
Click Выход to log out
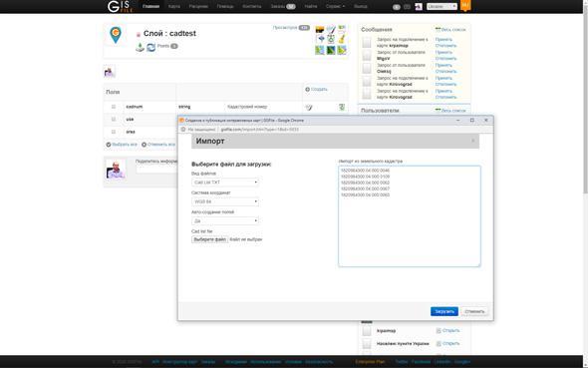[361, 6]
